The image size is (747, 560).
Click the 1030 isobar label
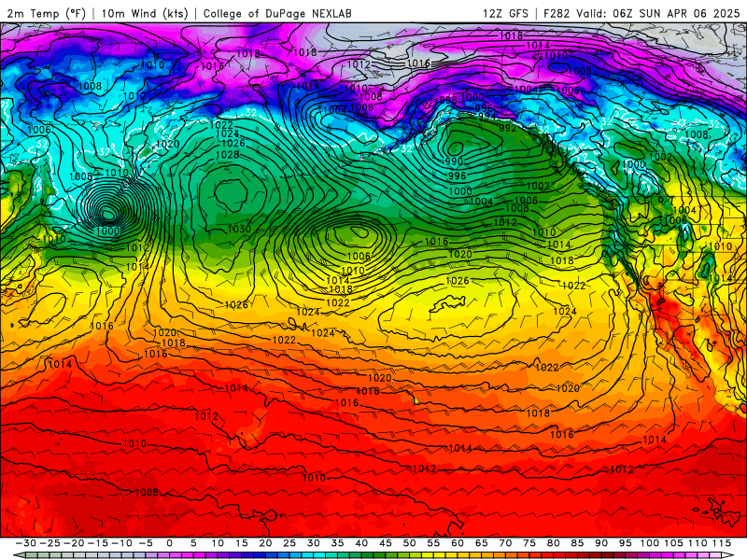tap(239, 229)
